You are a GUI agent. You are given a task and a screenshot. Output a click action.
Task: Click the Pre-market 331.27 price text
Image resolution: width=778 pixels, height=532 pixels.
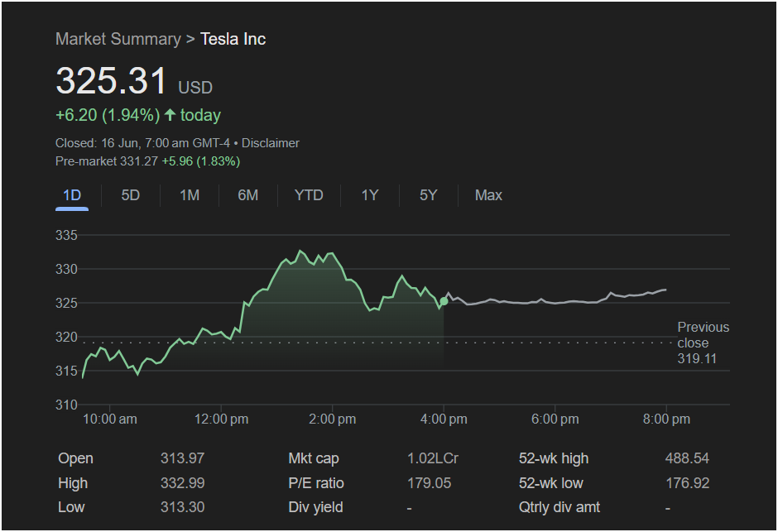coord(106,161)
